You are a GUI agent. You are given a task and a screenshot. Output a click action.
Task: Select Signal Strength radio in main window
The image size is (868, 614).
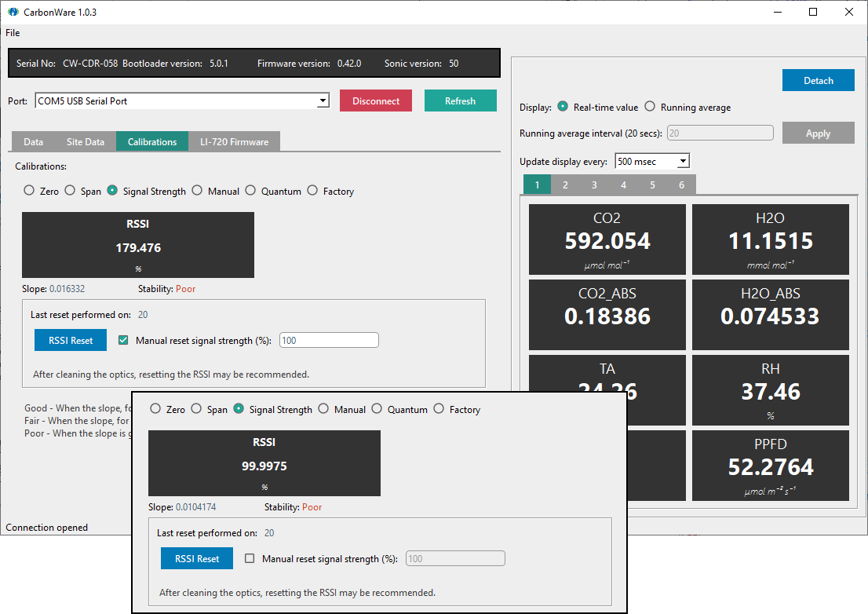(x=112, y=191)
